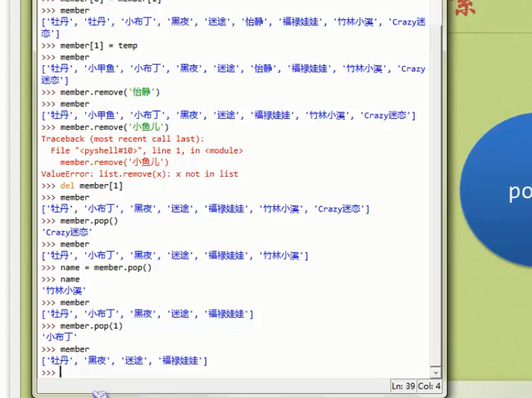Click the final list output ending with '福禄娃娃']
The image size is (532, 398).
point(124,361)
